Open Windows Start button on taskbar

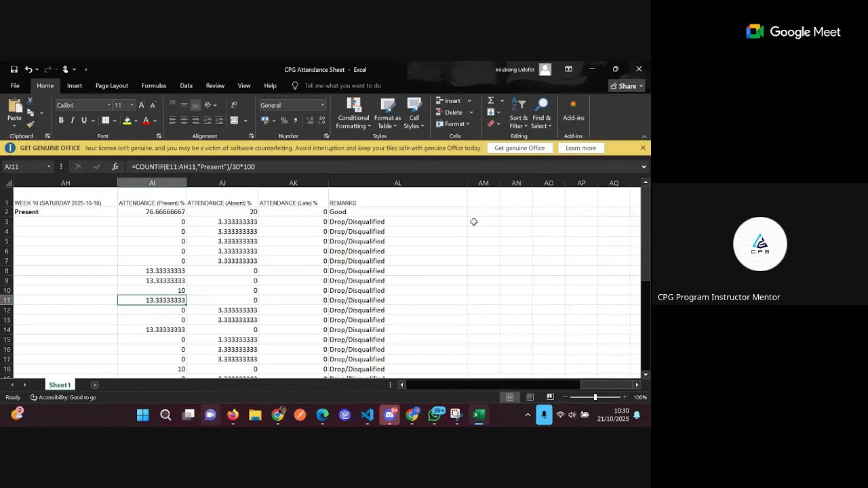coord(143,415)
